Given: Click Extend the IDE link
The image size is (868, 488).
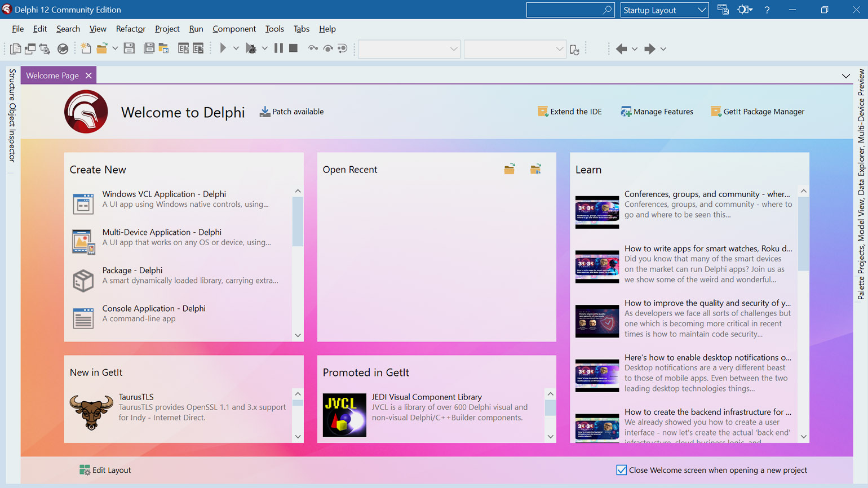Looking at the screenshot, I should (570, 112).
